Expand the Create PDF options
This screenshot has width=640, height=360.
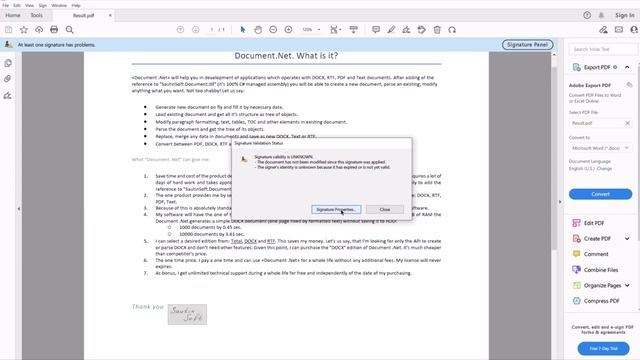tap(627, 238)
